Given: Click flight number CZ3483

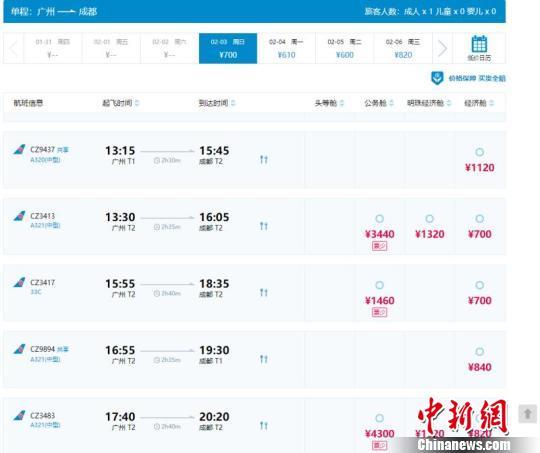Looking at the screenshot, I should pyautogui.click(x=42, y=415).
